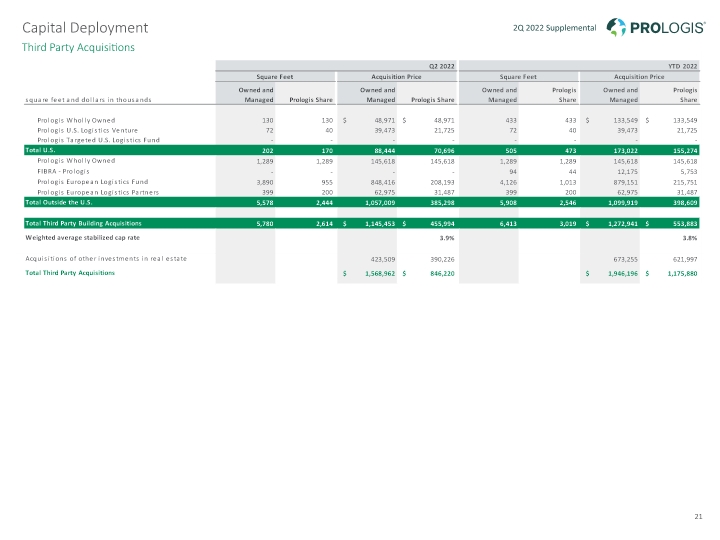The width and height of the screenshot is (720, 540).
Task: Click the YTD total 1,099,919
Action: click(x=622, y=202)
